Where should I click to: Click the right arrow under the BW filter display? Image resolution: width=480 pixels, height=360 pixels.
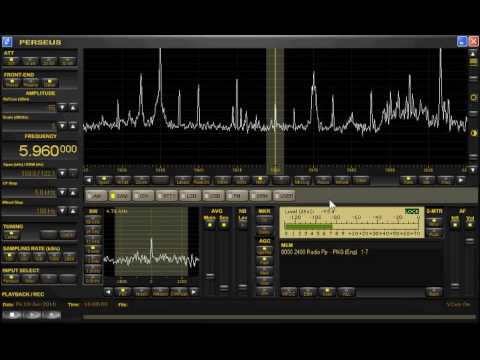click(194, 292)
